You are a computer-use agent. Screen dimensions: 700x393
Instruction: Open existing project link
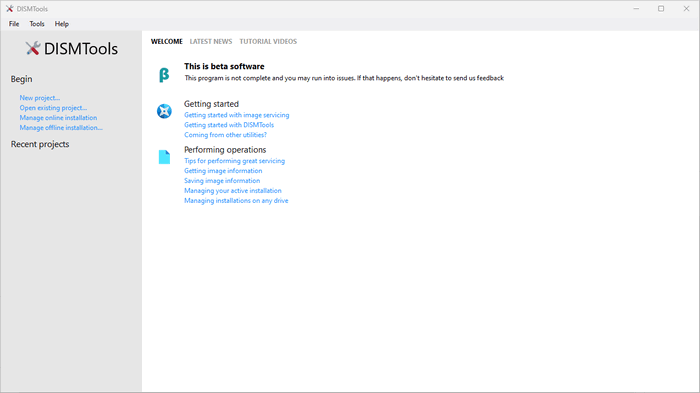(x=53, y=108)
